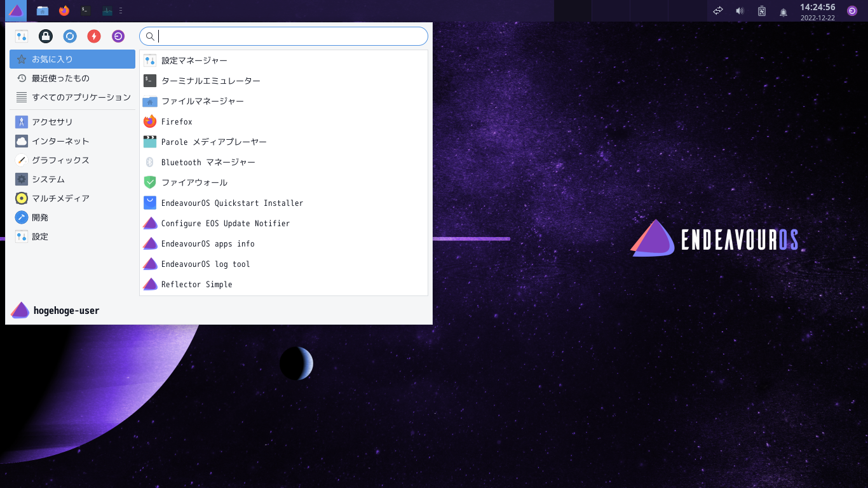Open file manager launcher on top panel
This screenshot has height=488, width=868.
click(43, 10)
